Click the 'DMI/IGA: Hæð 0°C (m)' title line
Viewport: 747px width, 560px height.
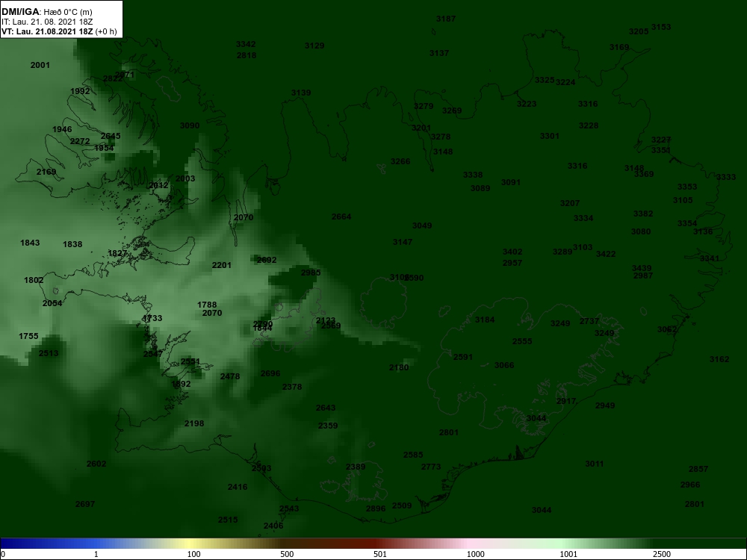click(x=46, y=12)
